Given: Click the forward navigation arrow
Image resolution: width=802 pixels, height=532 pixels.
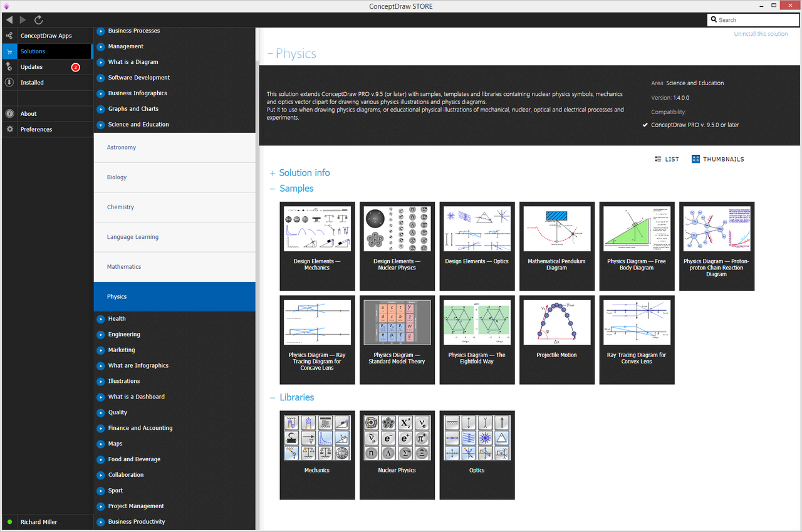Looking at the screenshot, I should (x=24, y=20).
